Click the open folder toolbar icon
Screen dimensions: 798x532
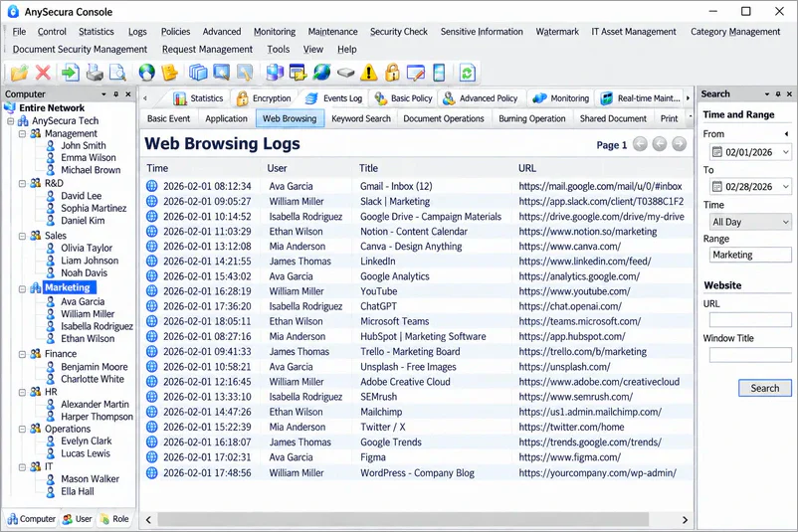[x=19, y=73]
